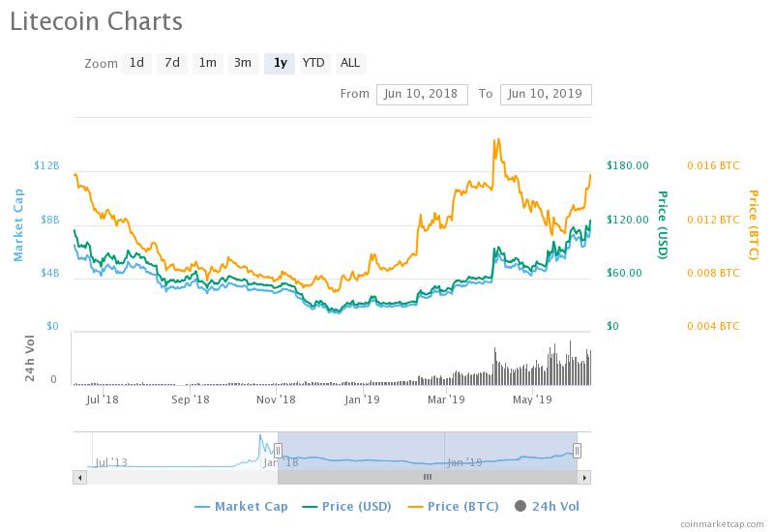Grab the right range handle in navigator
Viewport: 774px width, 532px height.
click(x=577, y=451)
